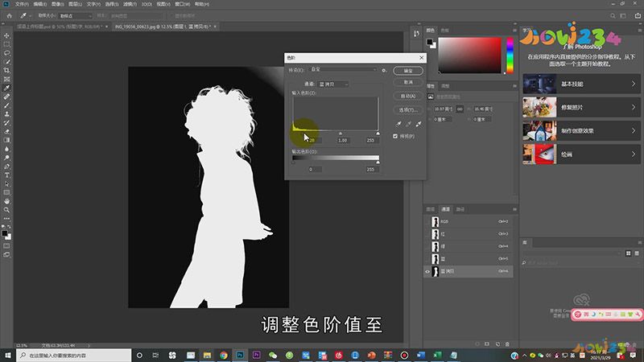644x362 pixels.
Task: Click the create new channel icon
Action: tap(497, 344)
